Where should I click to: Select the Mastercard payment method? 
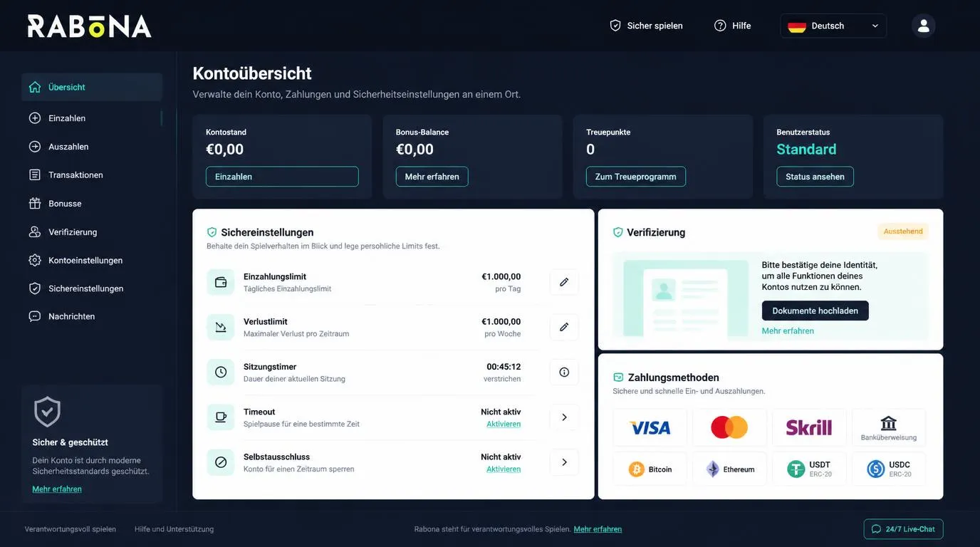coord(729,427)
